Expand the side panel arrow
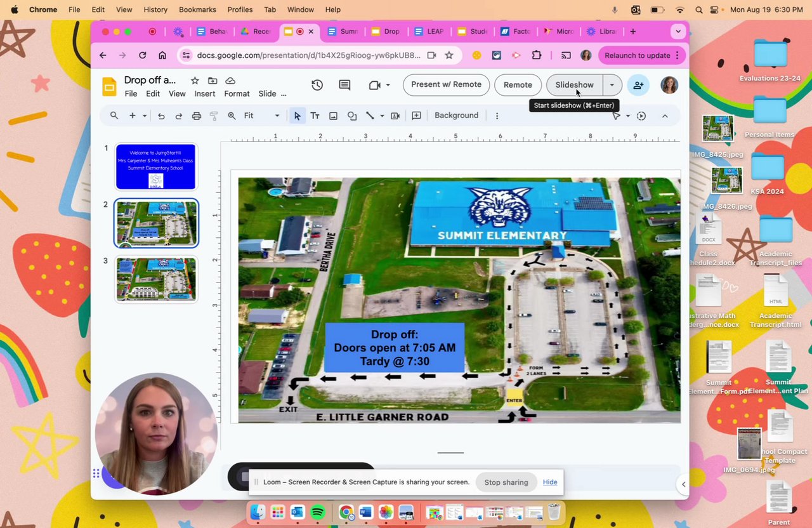The width and height of the screenshot is (812, 528). click(683, 484)
